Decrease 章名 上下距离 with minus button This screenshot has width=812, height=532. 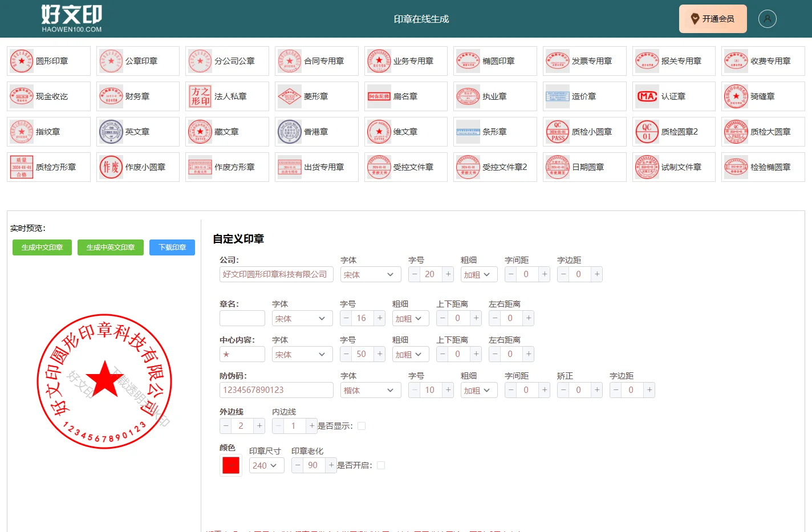[442, 318]
